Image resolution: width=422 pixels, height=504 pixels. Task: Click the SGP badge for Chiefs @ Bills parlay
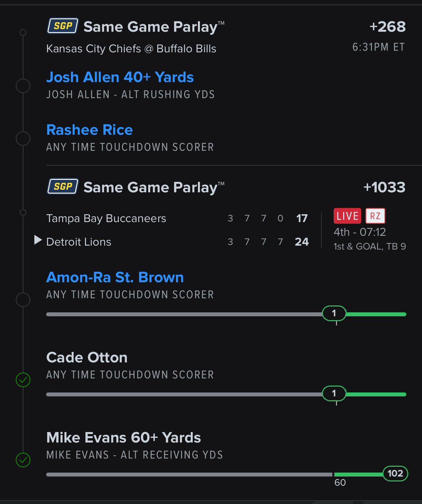62,27
